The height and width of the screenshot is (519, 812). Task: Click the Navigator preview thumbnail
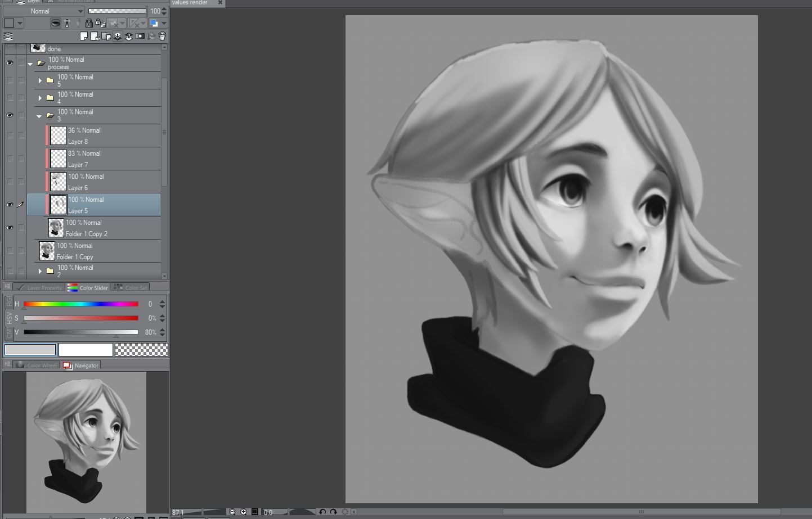click(86, 442)
